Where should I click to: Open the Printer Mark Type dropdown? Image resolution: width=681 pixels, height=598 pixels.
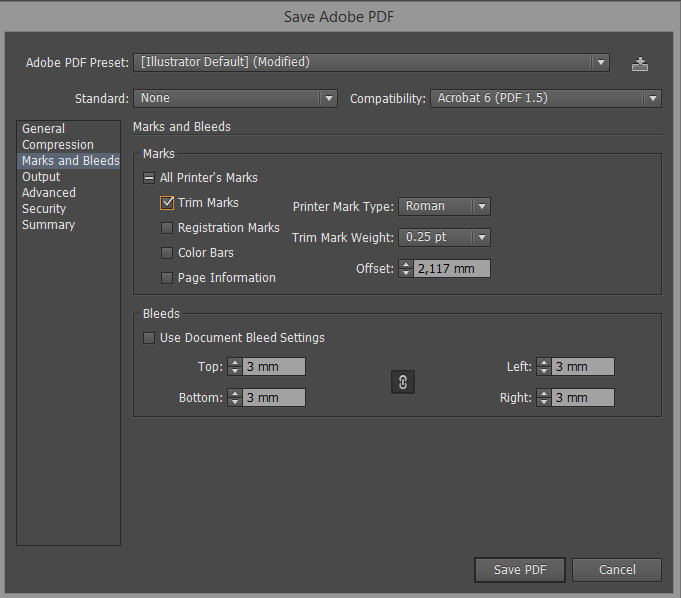pyautogui.click(x=444, y=206)
